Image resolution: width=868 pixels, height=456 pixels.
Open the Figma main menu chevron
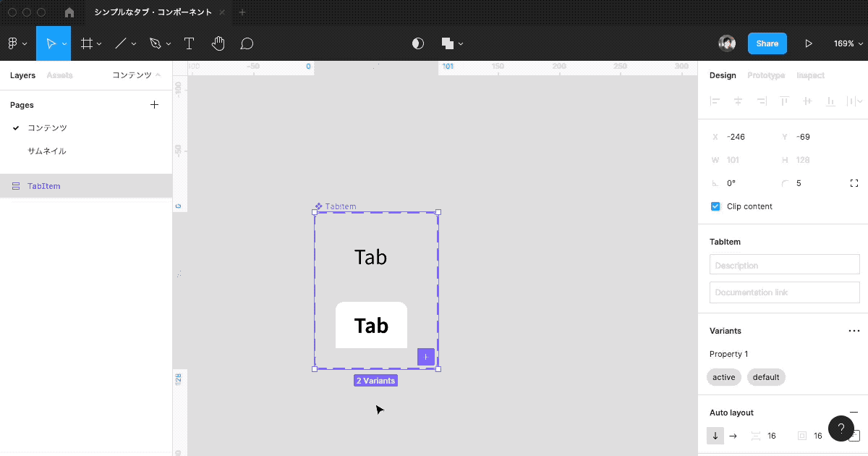(x=25, y=43)
